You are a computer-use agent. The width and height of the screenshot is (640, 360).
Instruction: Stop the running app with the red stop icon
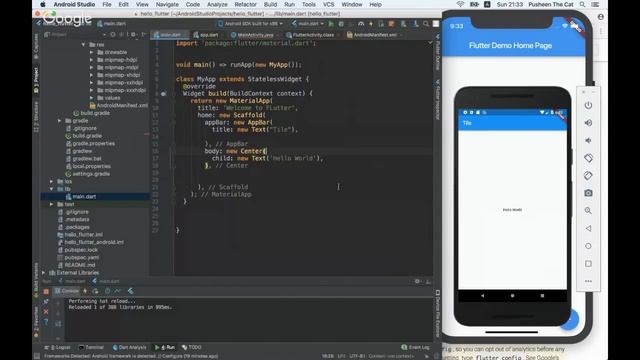click(46, 291)
